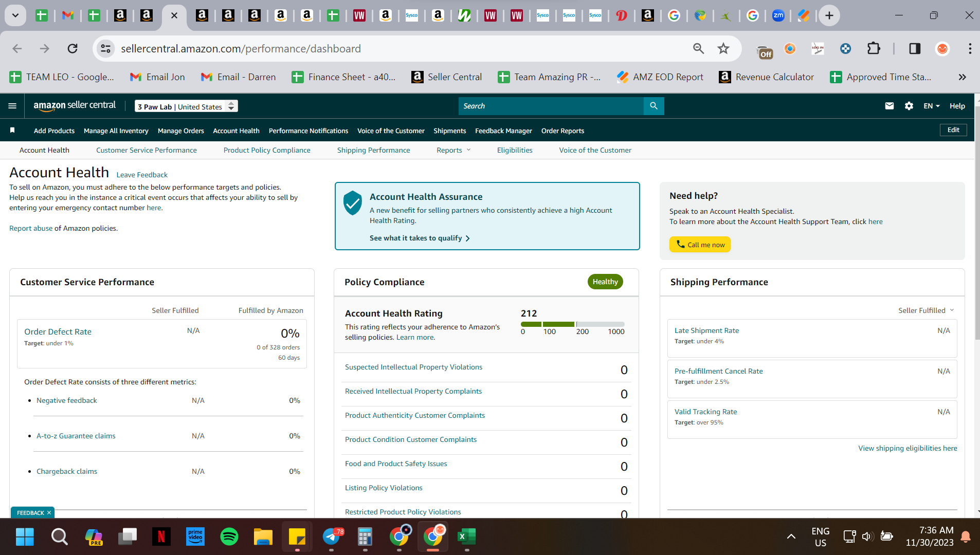Open the Seller Central messages envelope icon

pyautogui.click(x=889, y=106)
